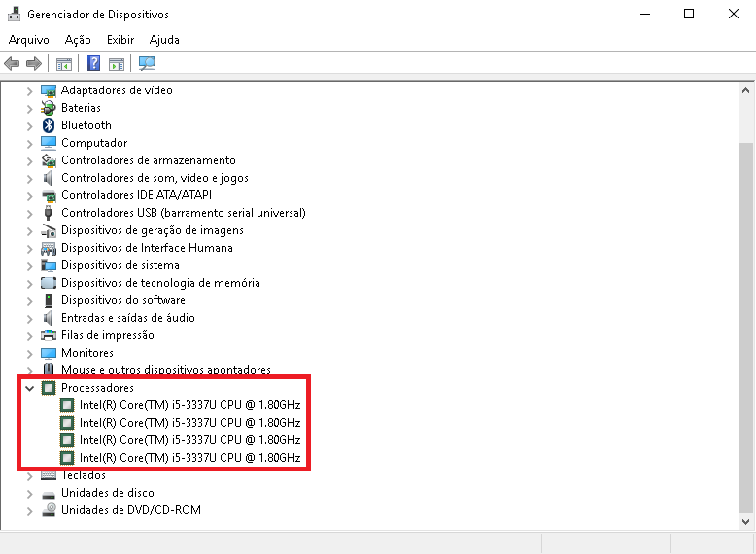Select the Teclados label
The height and width of the screenshot is (554, 756).
click(x=84, y=475)
